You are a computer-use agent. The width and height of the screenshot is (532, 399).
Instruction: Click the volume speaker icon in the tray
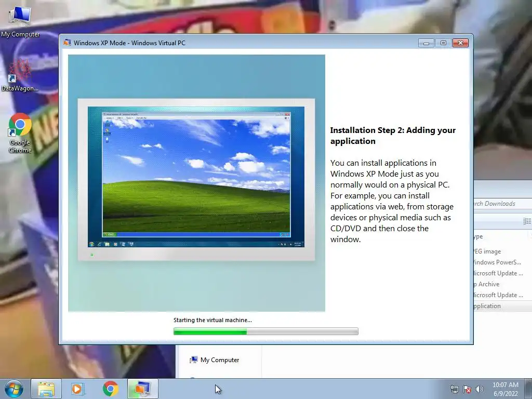(480, 390)
